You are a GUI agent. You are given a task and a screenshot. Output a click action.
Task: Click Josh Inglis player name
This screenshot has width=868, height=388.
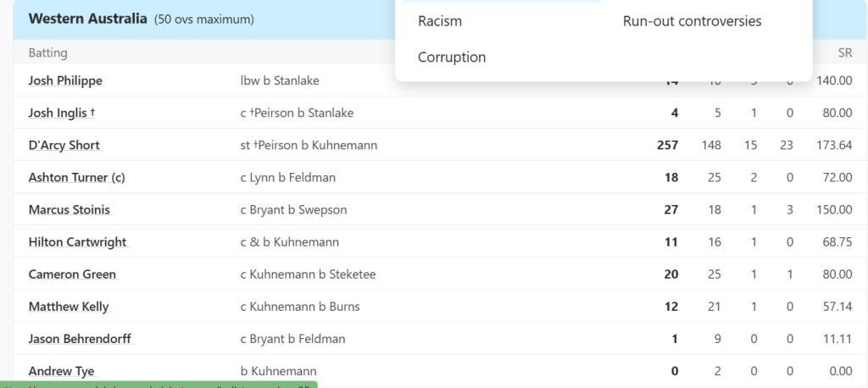tap(58, 113)
